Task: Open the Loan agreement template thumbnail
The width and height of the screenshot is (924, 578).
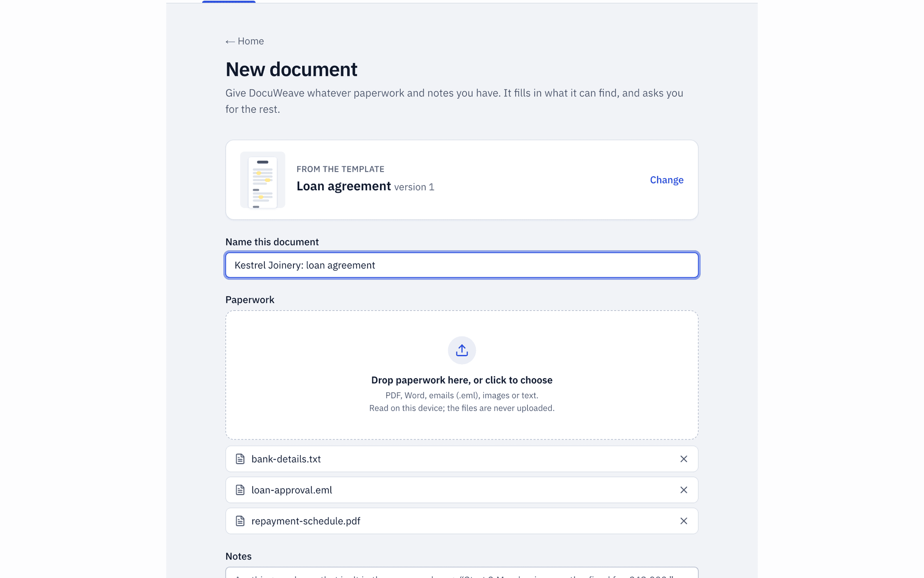Action: click(x=263, y=180)
